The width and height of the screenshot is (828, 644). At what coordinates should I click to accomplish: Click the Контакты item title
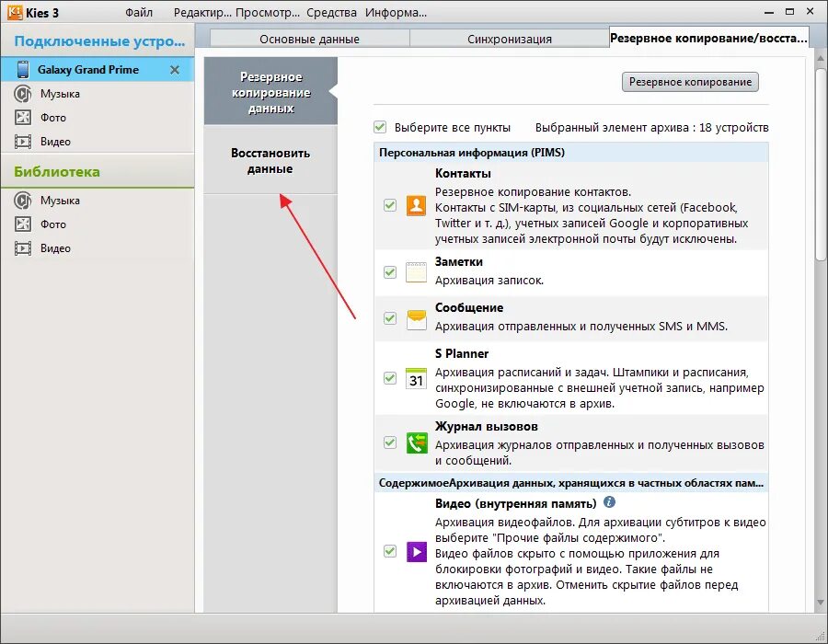(x=463, y=173)
